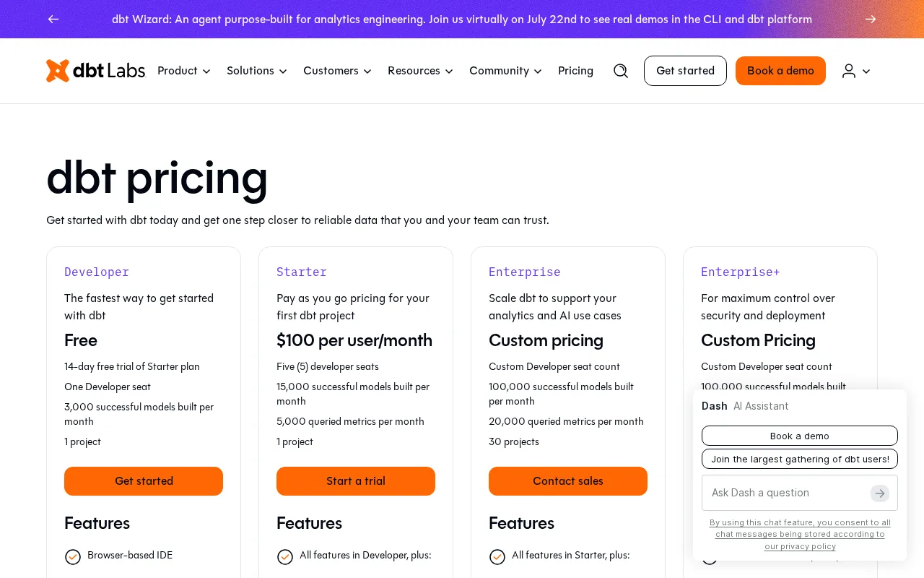Click Join the largest gathering of dbt users
Screen dimensions: 924x578
[x=800, y=459]
